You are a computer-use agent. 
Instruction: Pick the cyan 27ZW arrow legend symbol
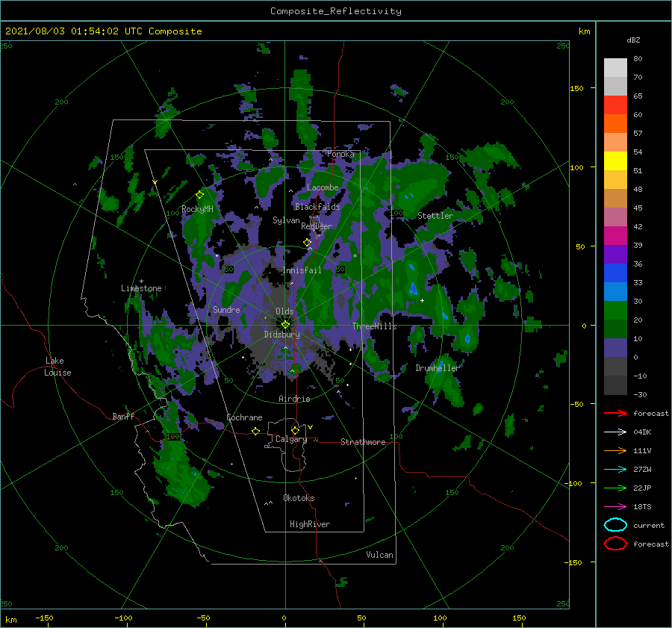[615, 470]
